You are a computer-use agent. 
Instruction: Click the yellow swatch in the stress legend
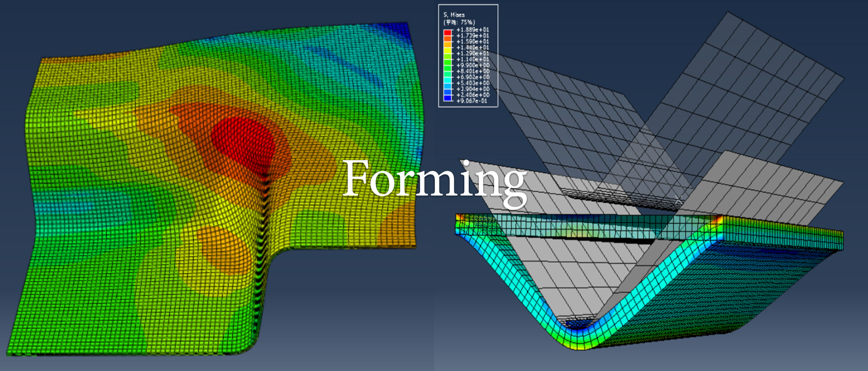tap(448, 51)
